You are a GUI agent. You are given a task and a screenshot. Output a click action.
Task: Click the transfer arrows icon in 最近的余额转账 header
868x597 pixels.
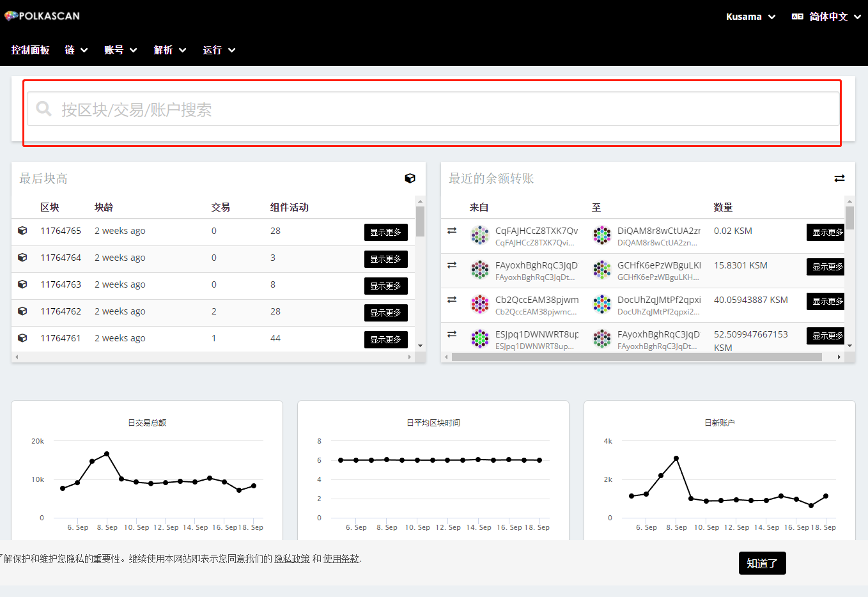tap(839, 178)
